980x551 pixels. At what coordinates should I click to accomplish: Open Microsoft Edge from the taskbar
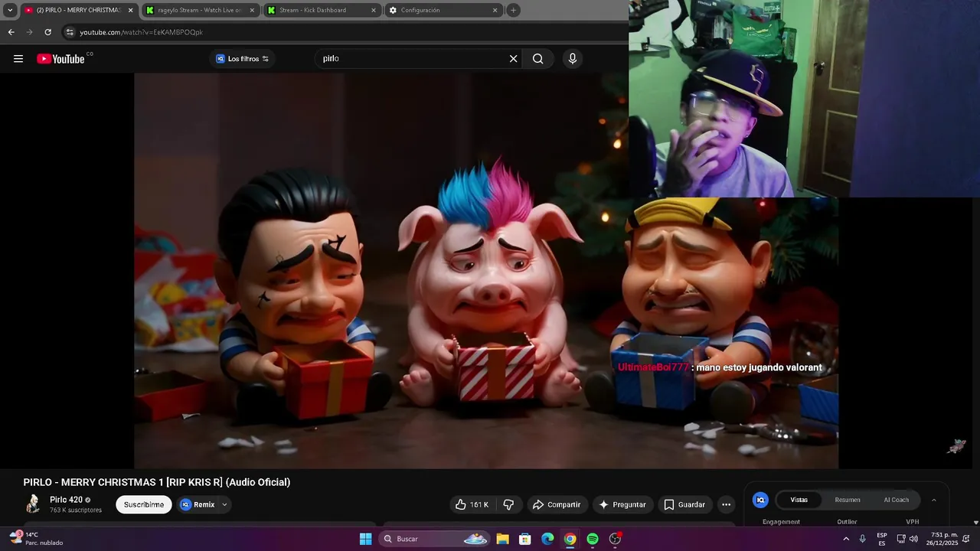coord(547,539)
